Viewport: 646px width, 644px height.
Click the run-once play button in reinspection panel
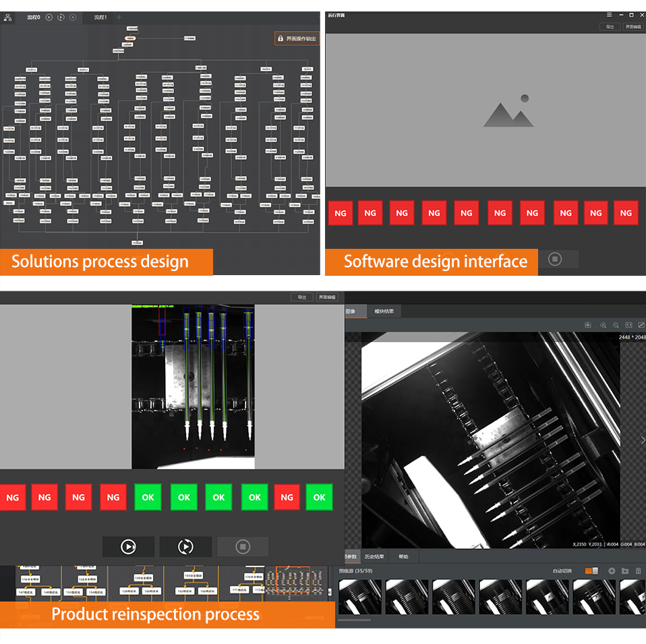[x=129, y=547]
